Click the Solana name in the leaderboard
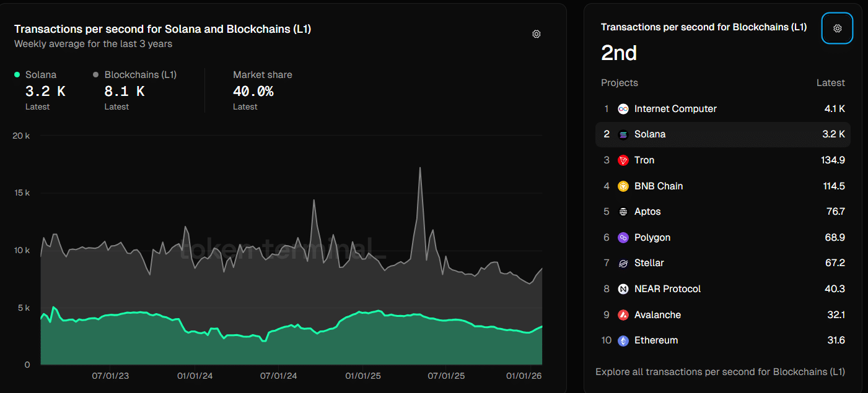 click(650, 134)
